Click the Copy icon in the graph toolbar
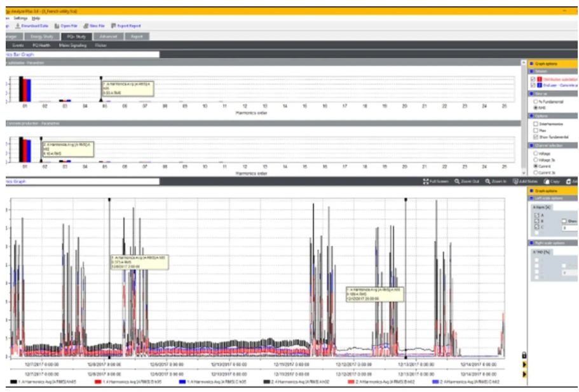The image size is (579, 392). [x=547, y=182]
